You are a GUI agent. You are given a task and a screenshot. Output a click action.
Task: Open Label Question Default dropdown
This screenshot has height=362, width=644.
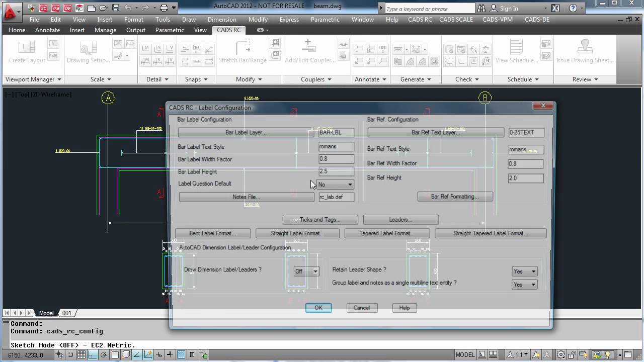pyautogui.click(x=336, y=185)
